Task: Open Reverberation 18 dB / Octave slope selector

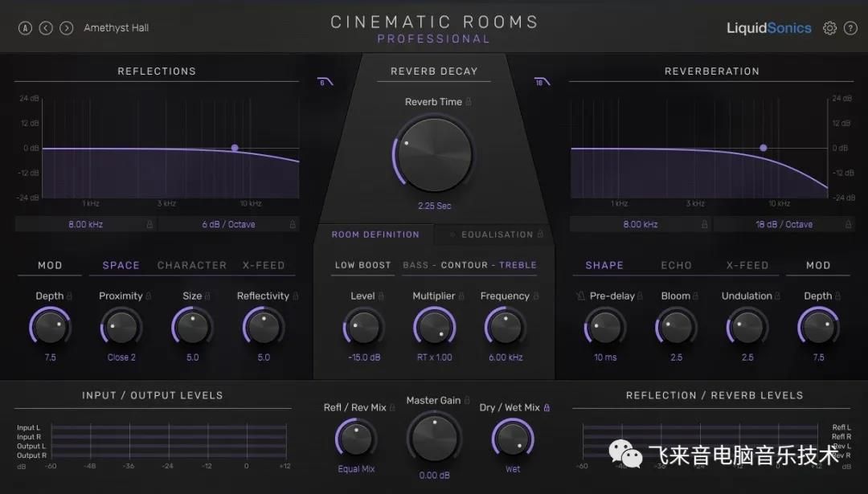Action: pos(784,224)
